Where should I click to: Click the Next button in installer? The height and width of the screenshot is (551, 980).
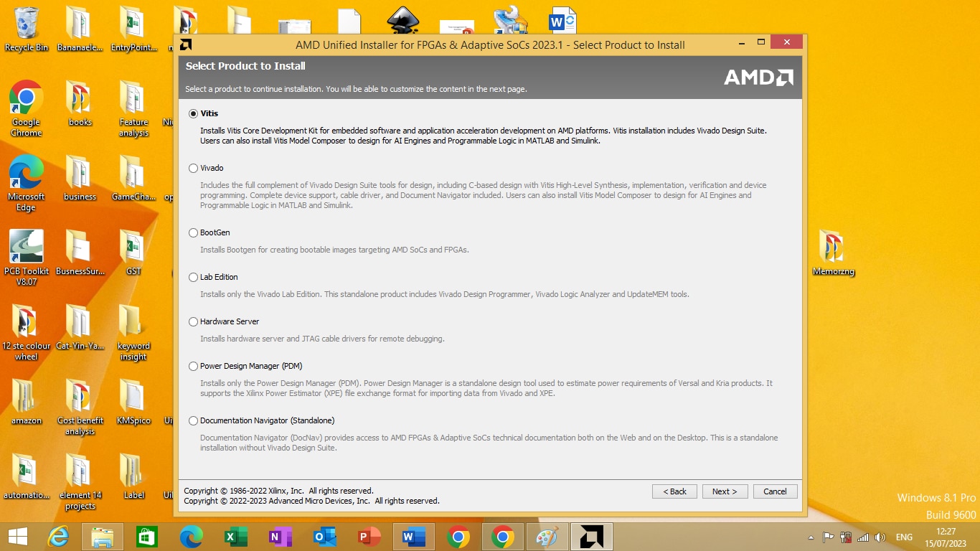[725, 491]
